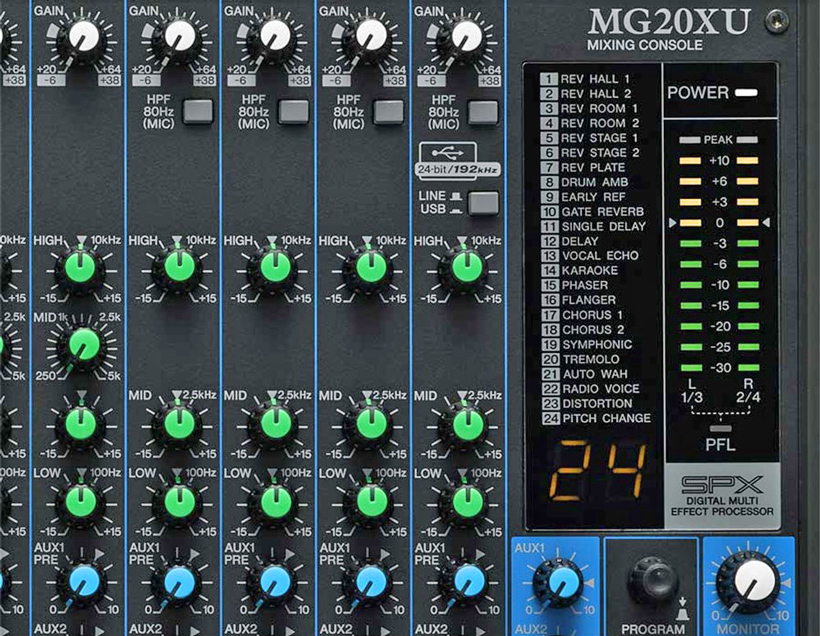Turn the LOW 100Hz knob on the leftmost full channel

[80, 502]
